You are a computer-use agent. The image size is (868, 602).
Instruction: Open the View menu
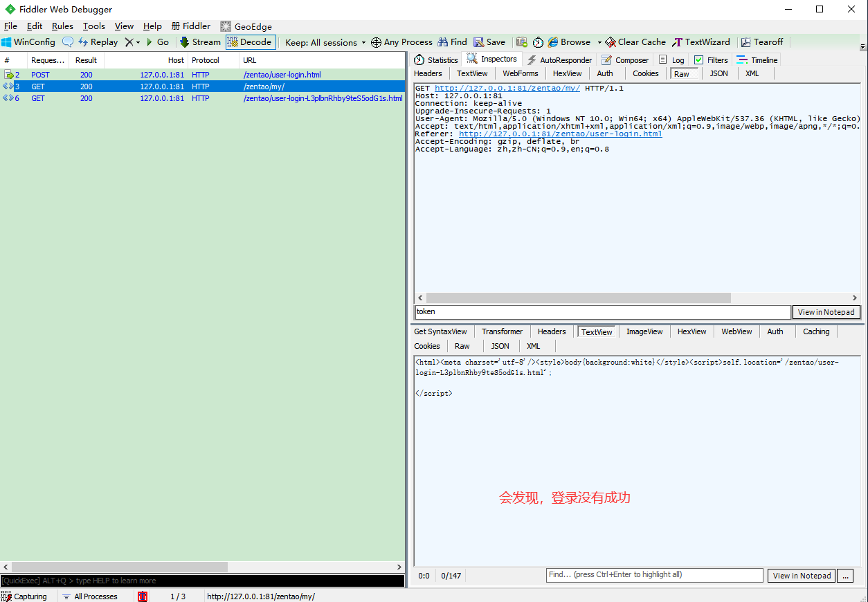(125, 26)
